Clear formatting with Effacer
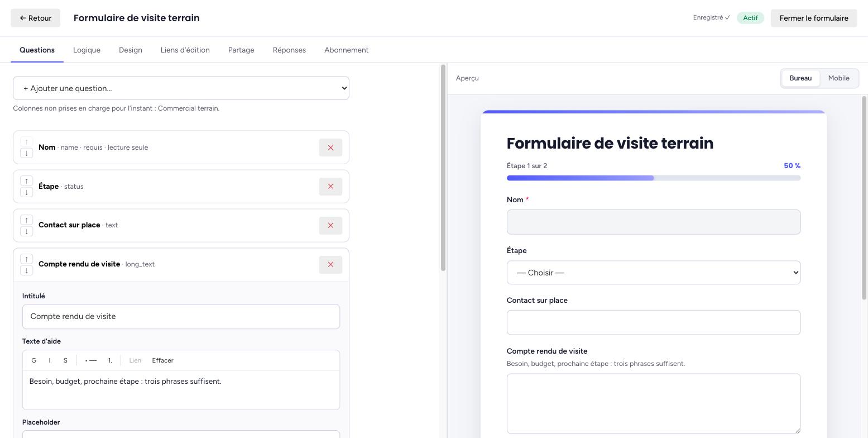The height and width of the screenshot is (438, 868). click(163, 360)
